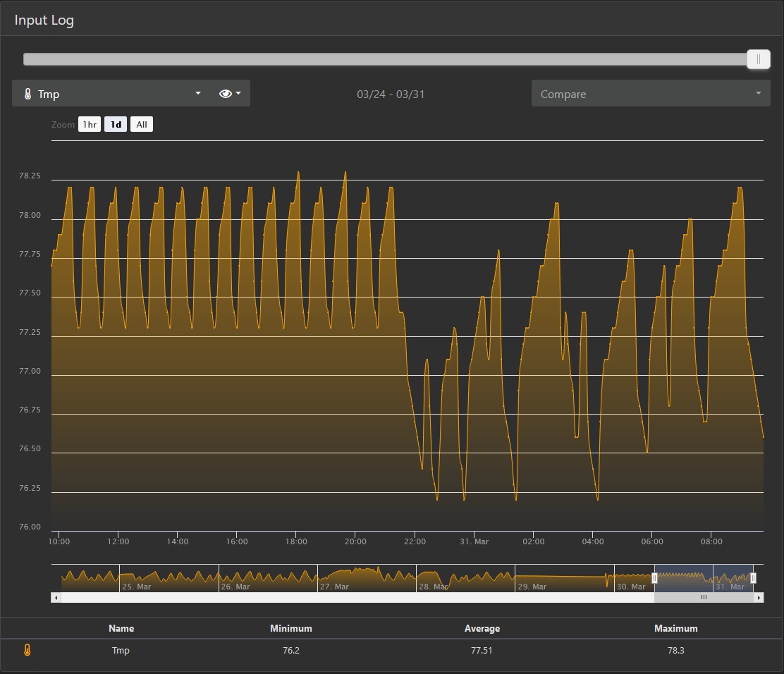Viewport: 784px width, 674px height.
Task: Open the Tmp input dropdown arrow
Action: click(x=198, y=93)
